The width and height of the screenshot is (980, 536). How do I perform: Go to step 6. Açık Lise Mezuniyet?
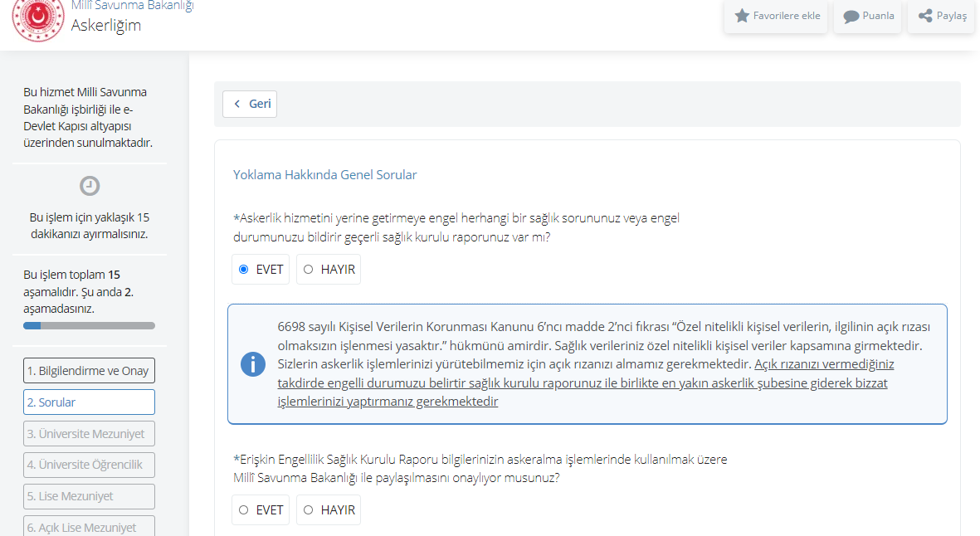(x=89, y=526)
